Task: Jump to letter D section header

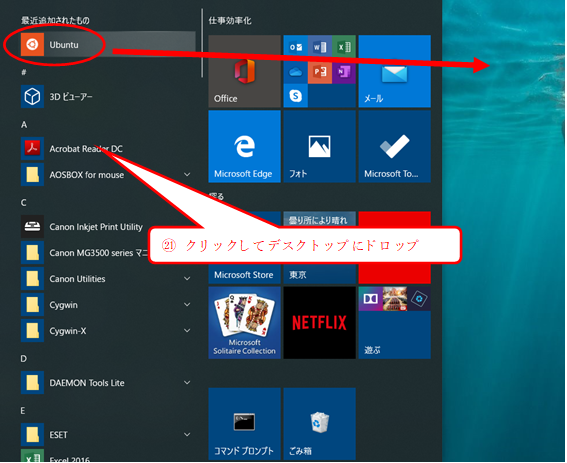Action: point(24,359)
